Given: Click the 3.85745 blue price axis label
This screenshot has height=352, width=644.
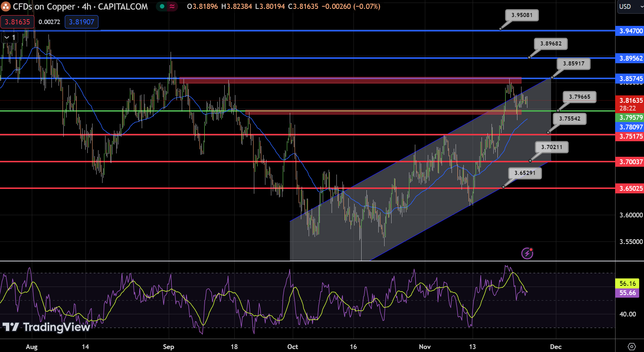Looking at the screenshot, I should (x=630, y=78).
